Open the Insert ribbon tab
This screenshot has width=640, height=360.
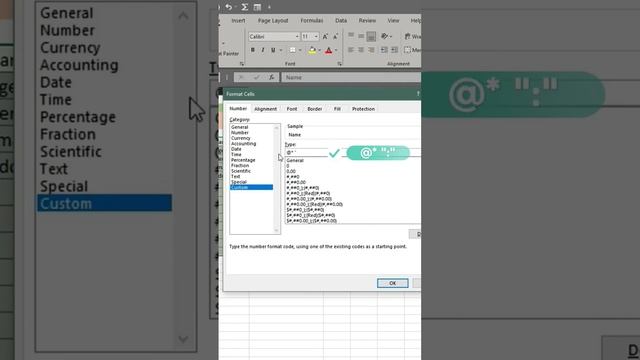[238, 20]
